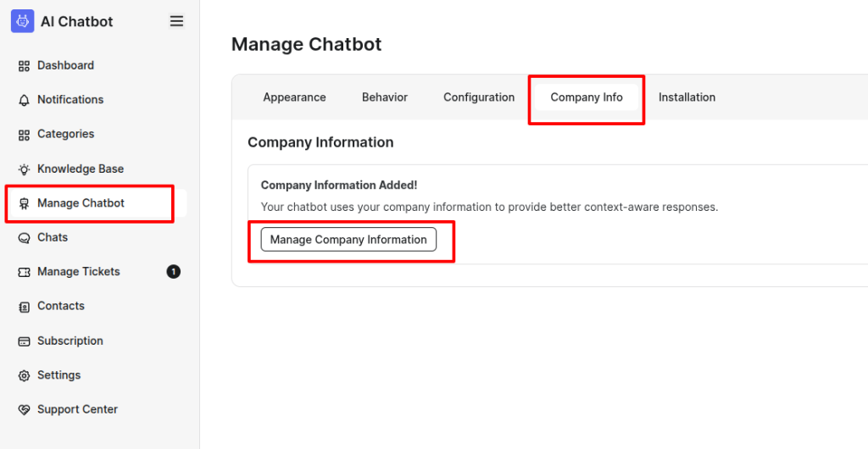Viewport: 868px width, 449px height.
Task: Open the Behavior tab
Action: (385, 97)
